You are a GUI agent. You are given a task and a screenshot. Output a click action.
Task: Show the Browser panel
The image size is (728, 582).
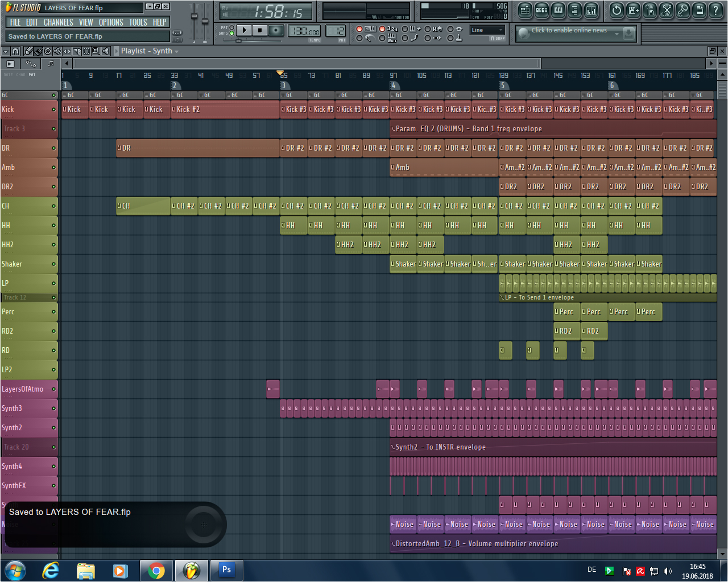[x=575, y=10]
